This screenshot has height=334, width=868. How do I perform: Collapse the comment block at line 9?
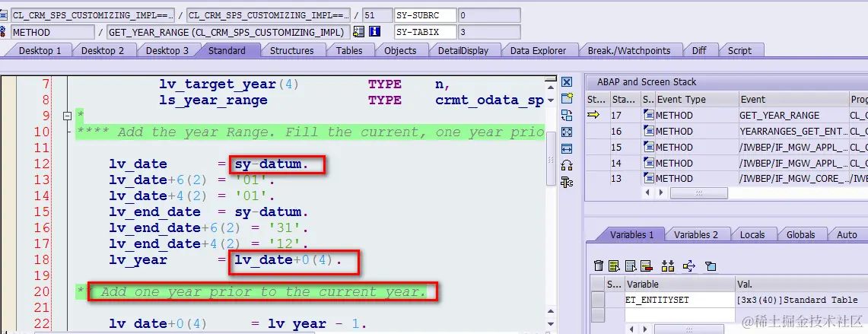(x=68, y=116)
